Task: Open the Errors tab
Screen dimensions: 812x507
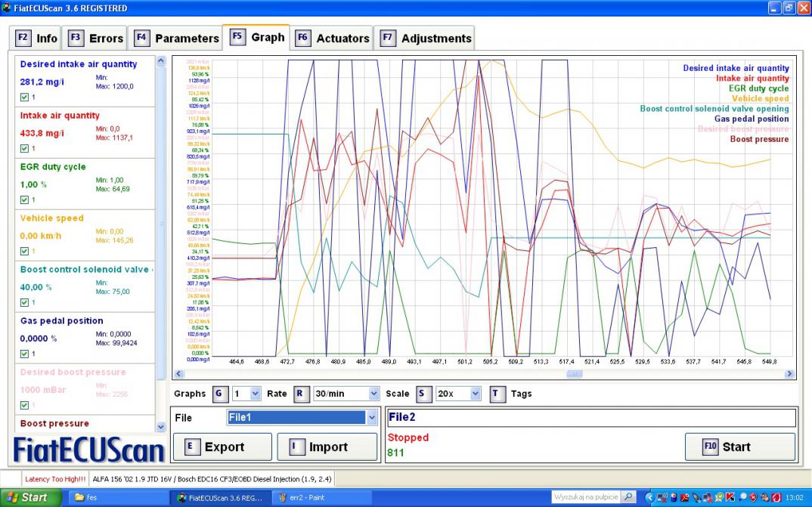Action: (x=96, y=39)
